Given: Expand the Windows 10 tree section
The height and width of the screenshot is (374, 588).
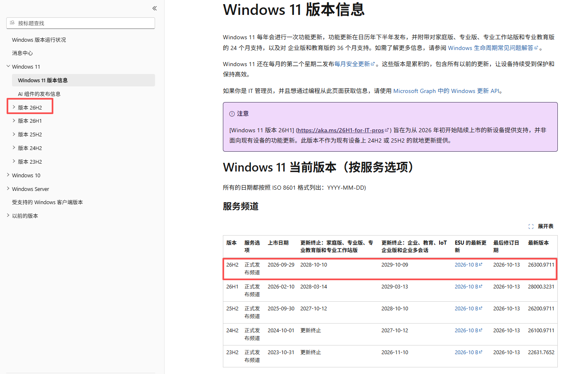Looking at the screenshot, I should (8, 175).
